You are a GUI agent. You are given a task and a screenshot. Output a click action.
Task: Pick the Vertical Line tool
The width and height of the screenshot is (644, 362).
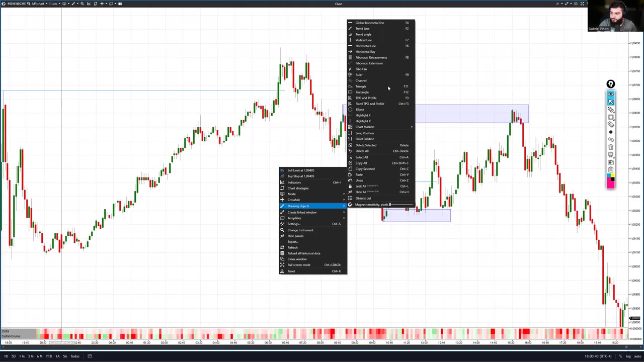click(381, 40)
